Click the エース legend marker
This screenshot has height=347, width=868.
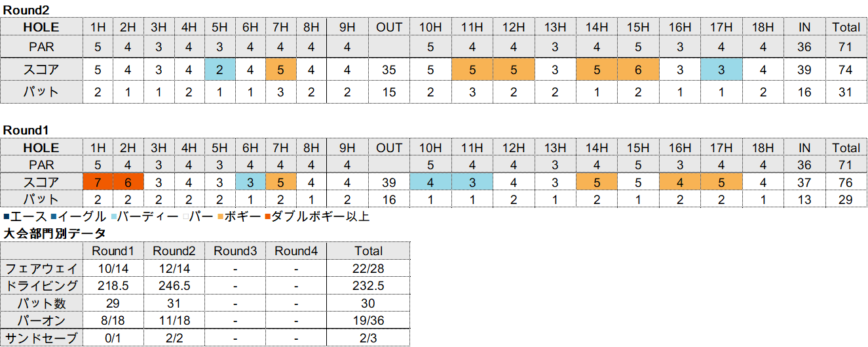pyautogui.click(x=7, y=216)
